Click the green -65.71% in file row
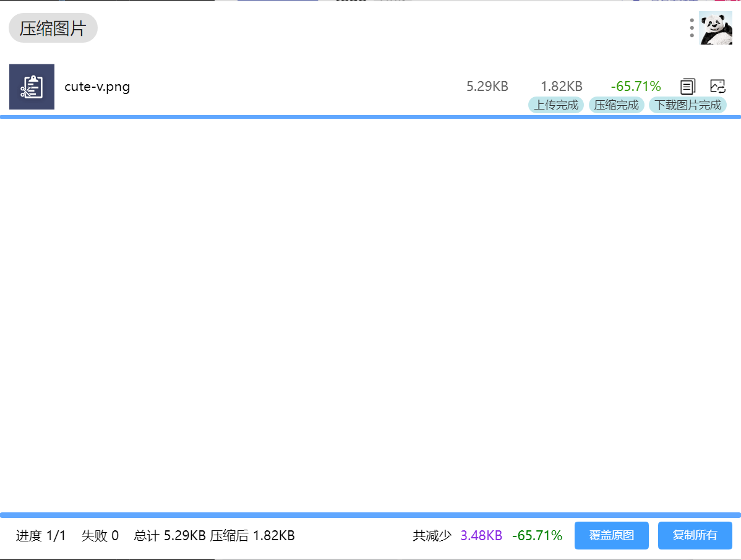The width and height of the screenshot is (741, 560). coord(635,87)
